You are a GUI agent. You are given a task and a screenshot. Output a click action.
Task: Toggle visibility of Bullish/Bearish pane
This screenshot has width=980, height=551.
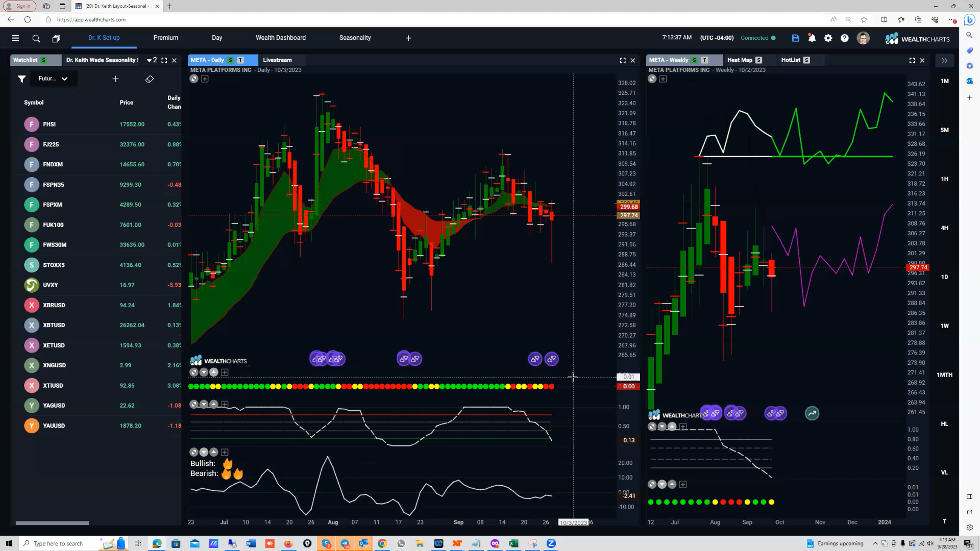tap(193, 452)
